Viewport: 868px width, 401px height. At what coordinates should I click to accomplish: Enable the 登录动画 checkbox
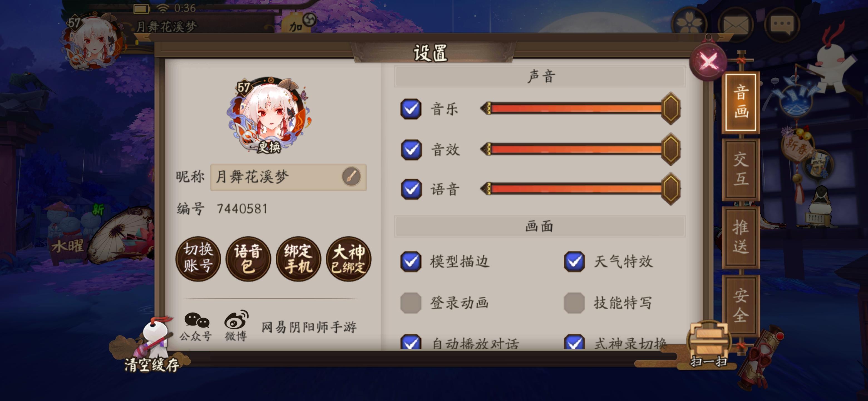(411, 302)
